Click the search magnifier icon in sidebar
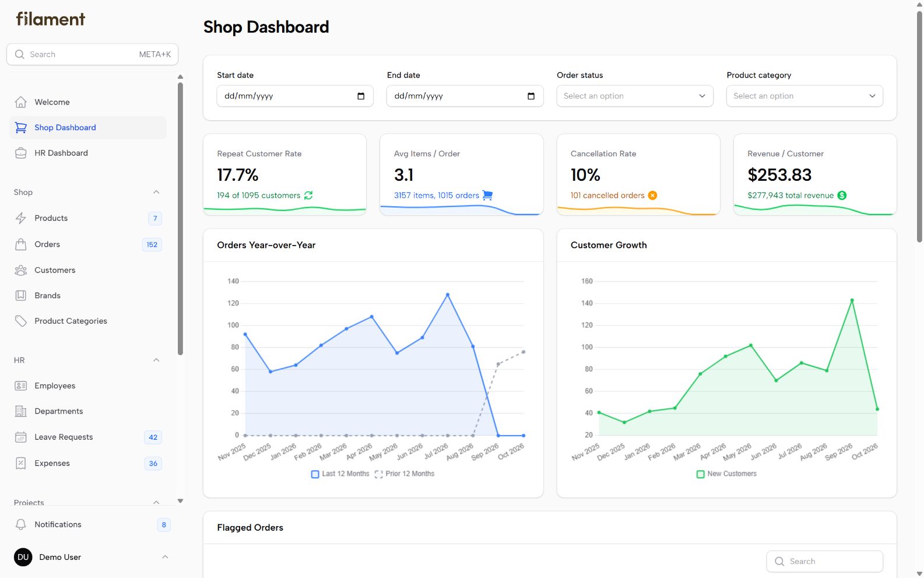The image size is (924, 578). pos(20,54)
